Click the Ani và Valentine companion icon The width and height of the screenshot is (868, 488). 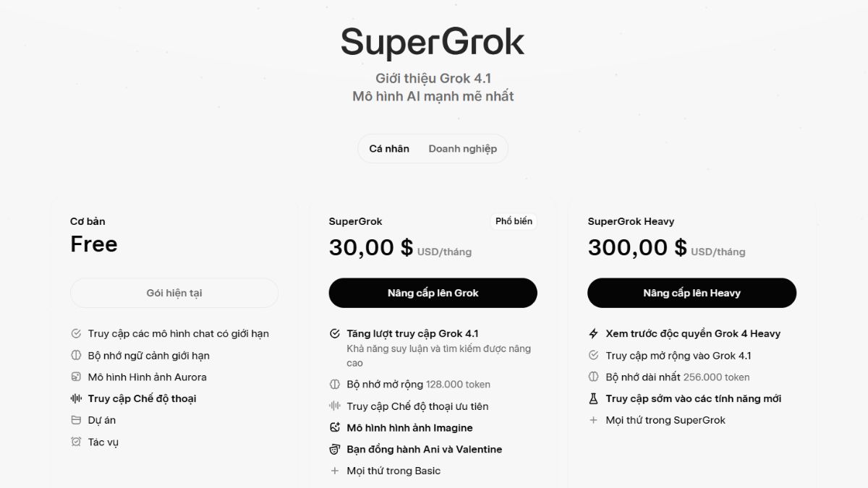pyautogui.click(x=334, y=449)
